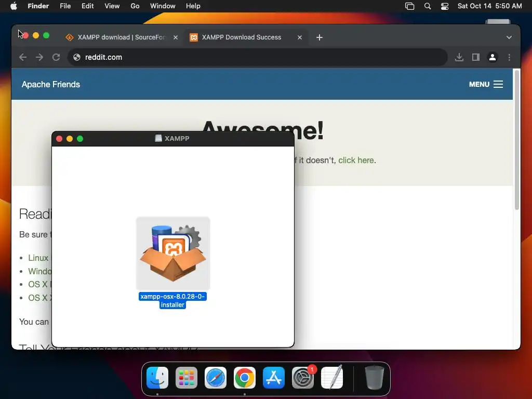This screenshot has height=399, width=532.
Task: Focus the address bar showing reddit.com
Action: coord(258,57)
